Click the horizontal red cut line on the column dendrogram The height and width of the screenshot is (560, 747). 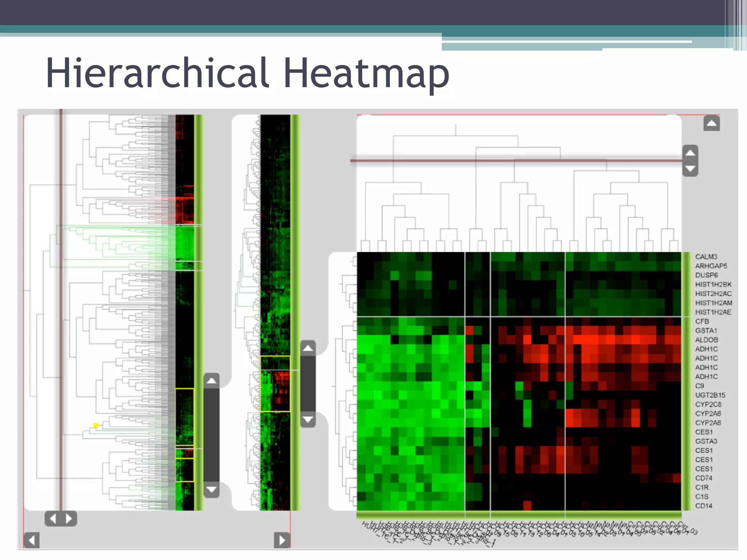click(516, 160)
